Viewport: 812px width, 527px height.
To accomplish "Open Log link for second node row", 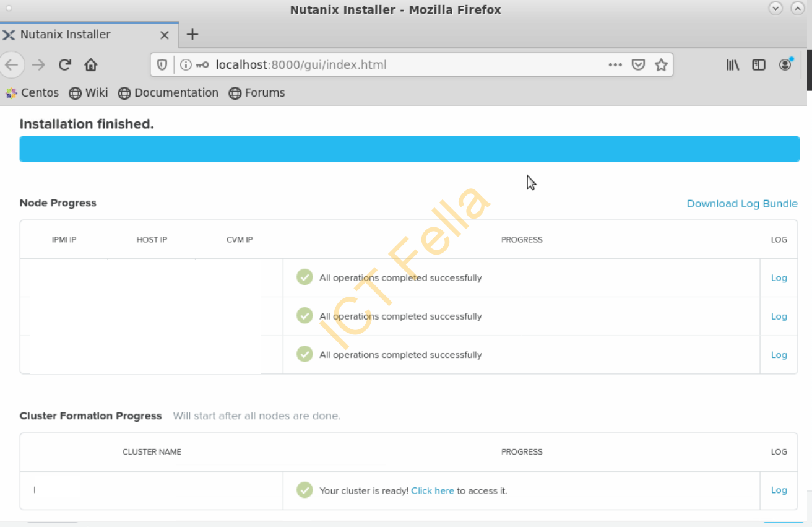I will tap(779, 316).
